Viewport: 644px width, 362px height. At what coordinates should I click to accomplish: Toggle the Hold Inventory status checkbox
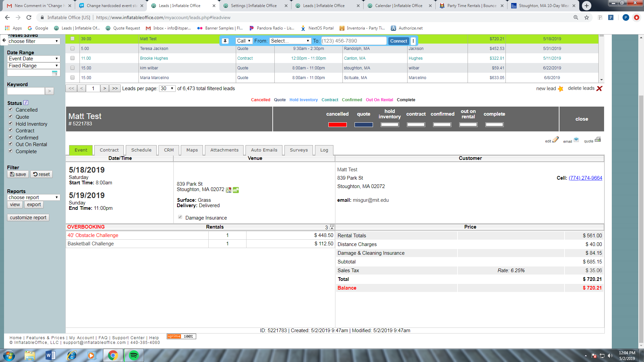tap(10, 123)
